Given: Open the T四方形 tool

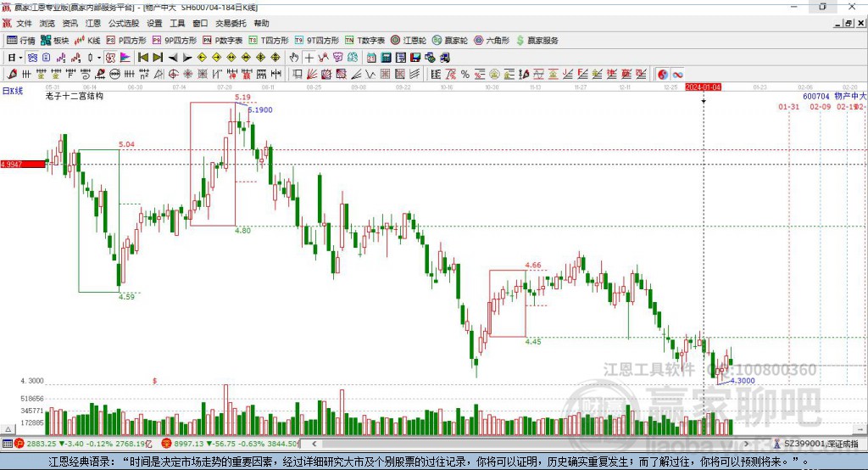Looking at the screenshot, I should pos(269,41).
